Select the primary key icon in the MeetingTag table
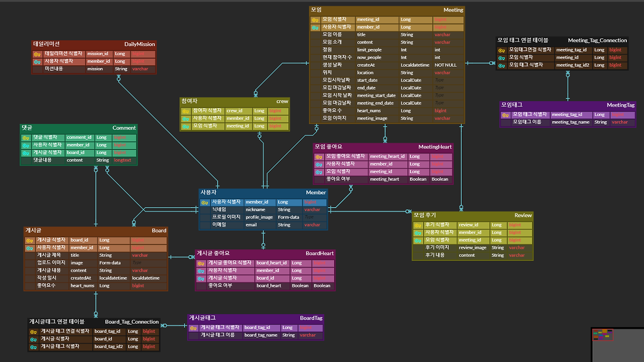644x362 pixels. [506, 115]
